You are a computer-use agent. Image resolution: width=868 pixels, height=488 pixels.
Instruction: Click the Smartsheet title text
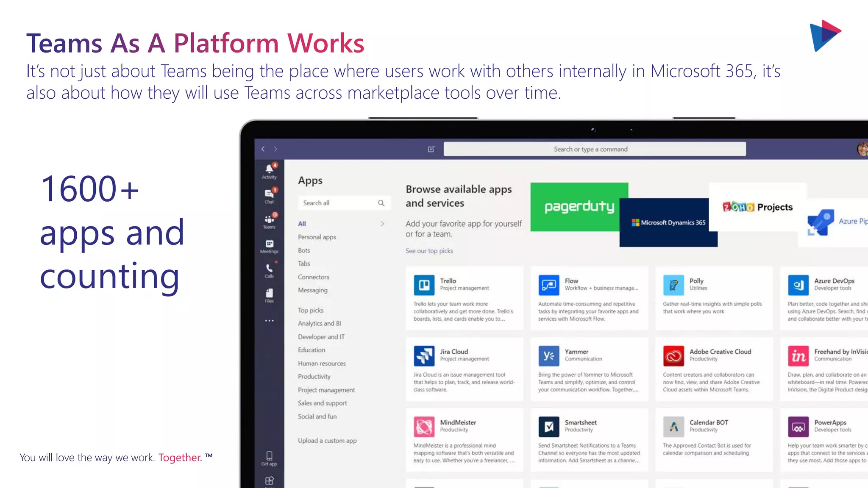tap(581, 422)
